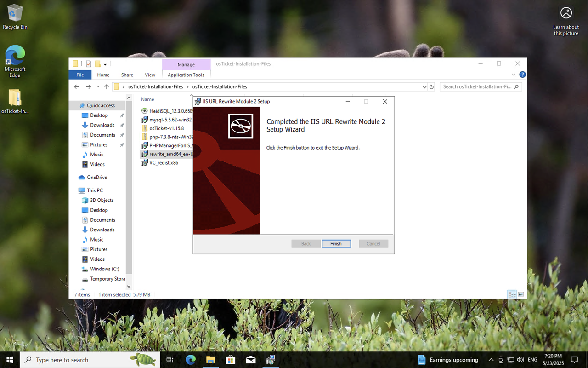Open Explorer Help question mark icon
588x368 pixels.
point(522,75)
